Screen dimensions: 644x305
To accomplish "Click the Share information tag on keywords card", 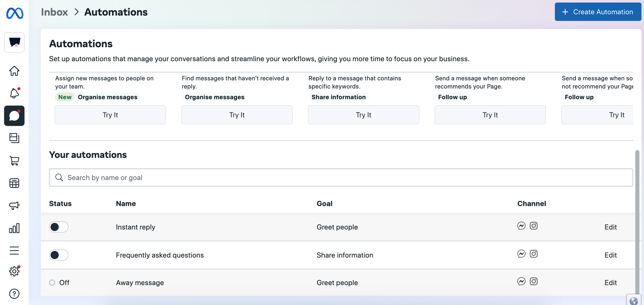I will (x=339, y=97).
